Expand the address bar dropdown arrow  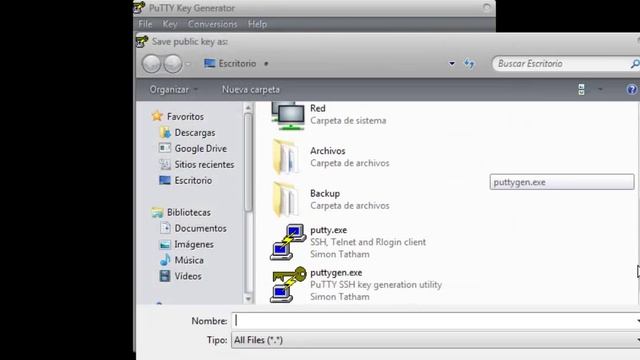[451, 64]
